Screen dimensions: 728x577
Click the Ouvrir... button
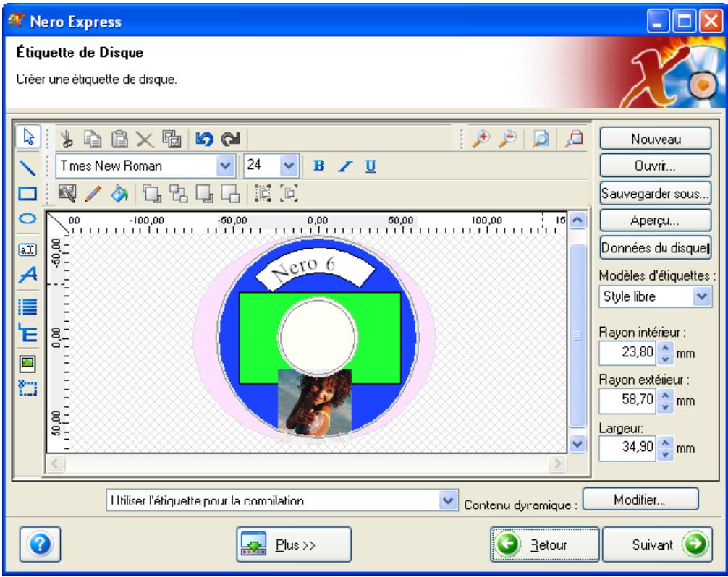click(656, 166)
